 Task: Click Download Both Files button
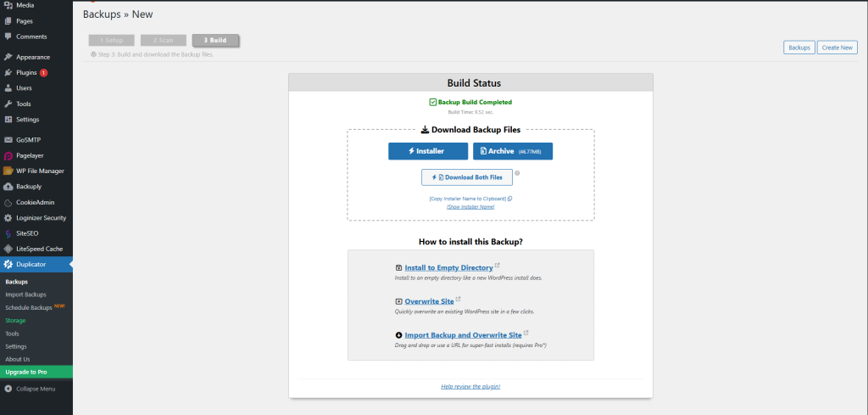(x=467, y=177)
